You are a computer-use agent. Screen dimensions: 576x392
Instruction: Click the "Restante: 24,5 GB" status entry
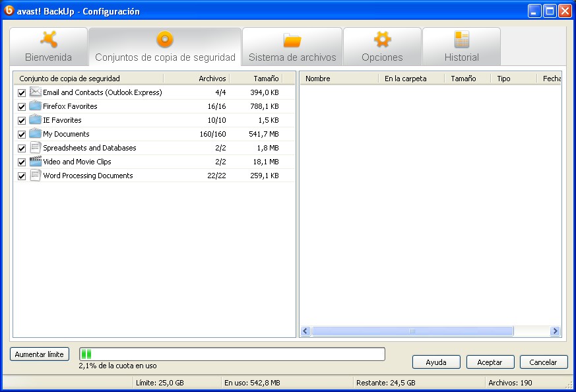tap(386, 383)
